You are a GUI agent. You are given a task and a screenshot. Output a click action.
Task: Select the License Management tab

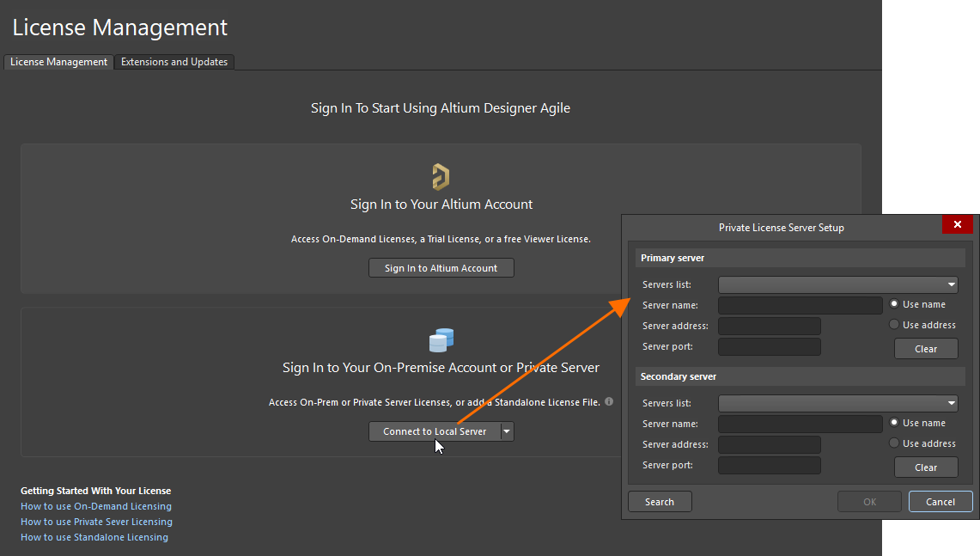pyautogui.click(x=58, y=62)
